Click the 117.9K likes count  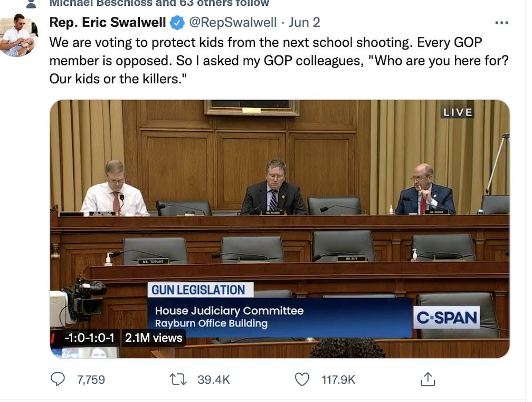tap(338, 379)
